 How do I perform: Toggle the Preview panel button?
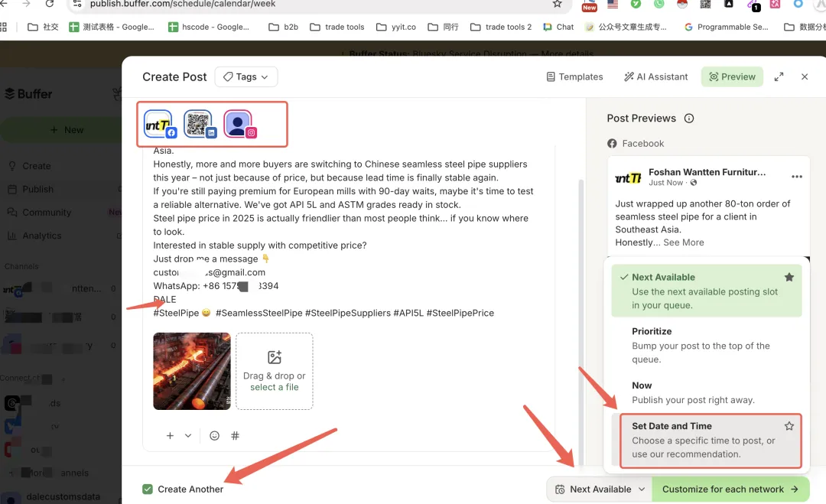tap(732, 77)
